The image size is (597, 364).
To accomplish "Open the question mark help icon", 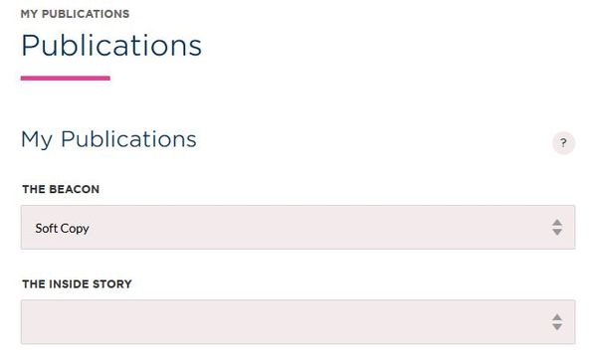I will pos(563,143).
